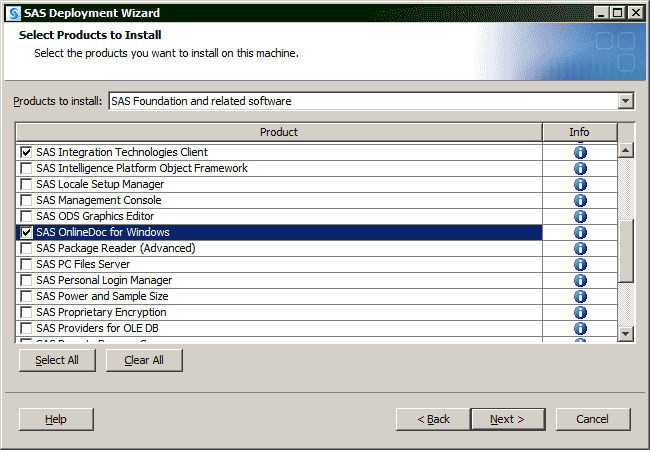This screenshot has height=450, width=650.
Task: Check SAS Management Console checkbox
Action: [26, 200]
